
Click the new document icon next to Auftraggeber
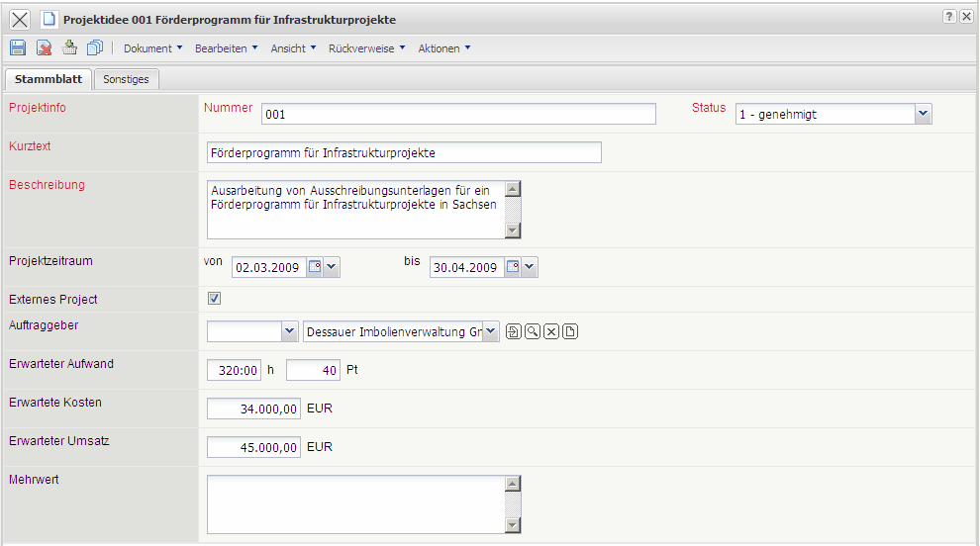pyautogui.click(x=570, y=331)
